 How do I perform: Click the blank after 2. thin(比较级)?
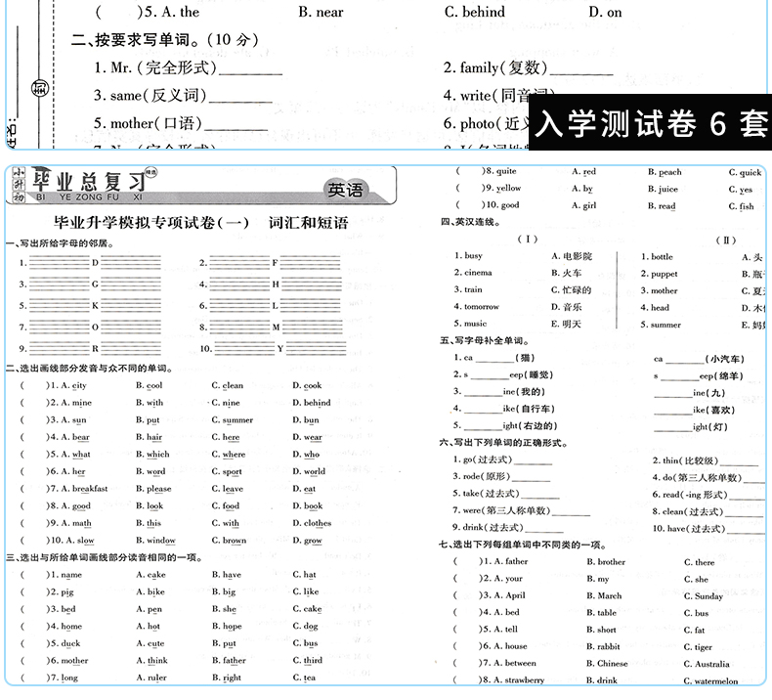739,461
